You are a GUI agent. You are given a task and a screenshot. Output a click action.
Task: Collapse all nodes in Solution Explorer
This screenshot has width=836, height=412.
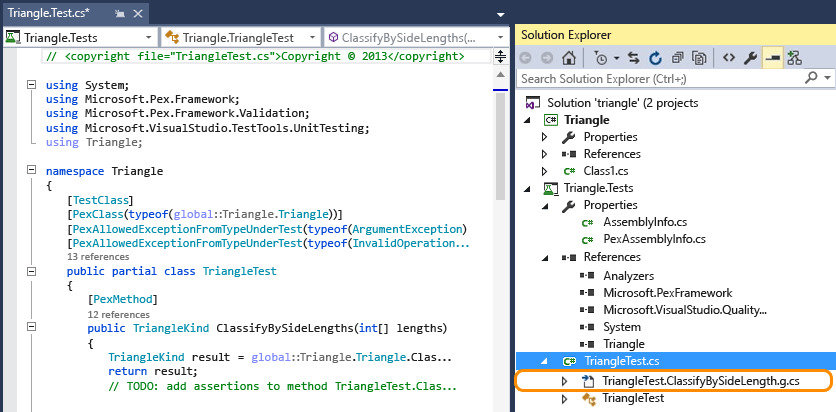tap(677, 58)
